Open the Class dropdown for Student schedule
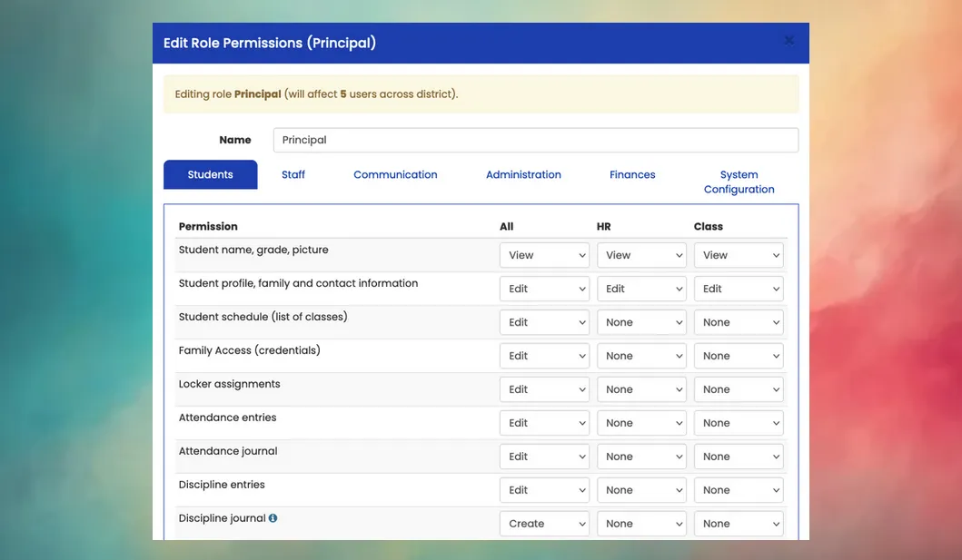This screenshot has height=560, width=962. 738,321
